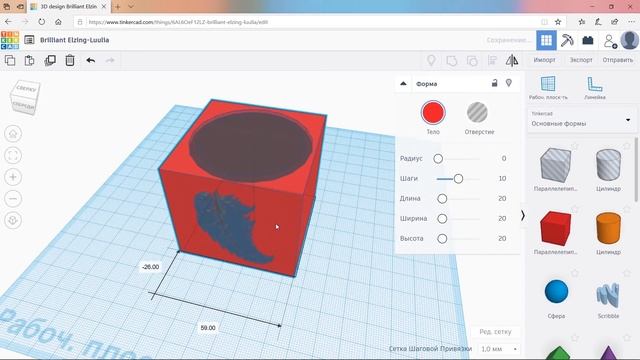Select the Рабоч. плоскость tool
640x360 pixels.
[548, 87]
